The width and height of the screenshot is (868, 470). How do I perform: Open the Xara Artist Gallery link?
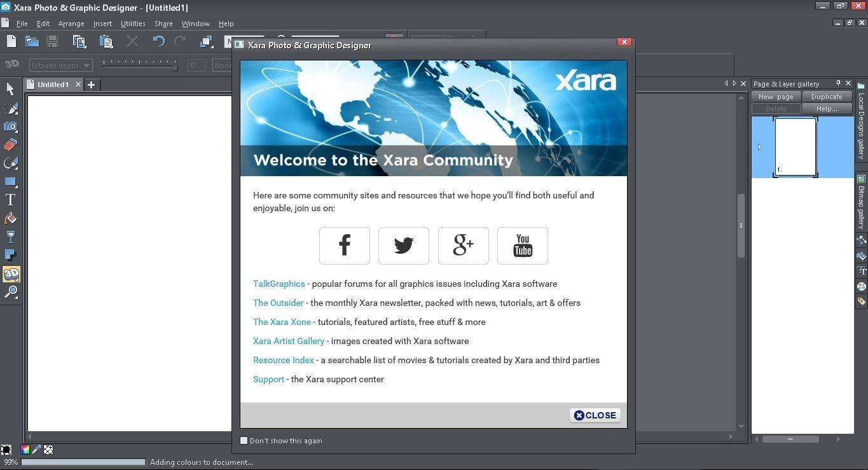tap(289, 341)
